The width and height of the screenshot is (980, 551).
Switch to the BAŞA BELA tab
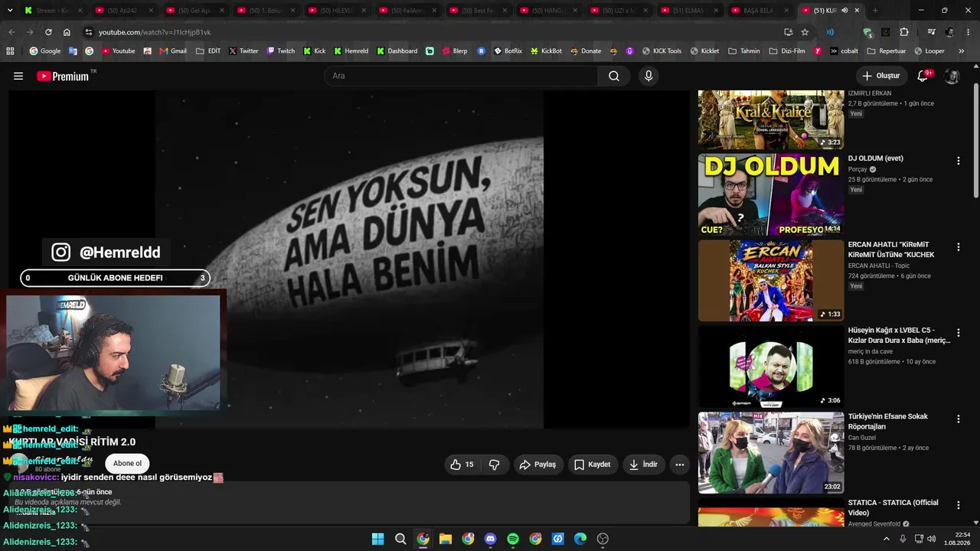point(759,11)
